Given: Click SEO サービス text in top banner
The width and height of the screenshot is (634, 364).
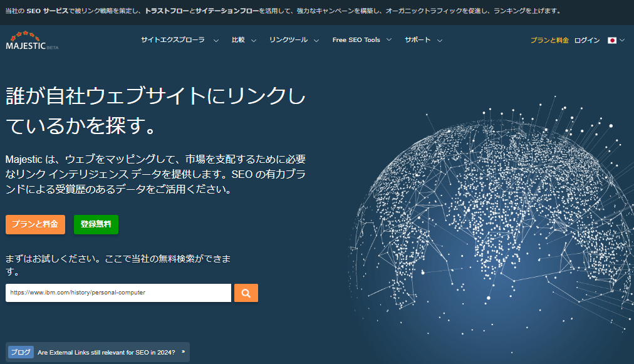Looking at the screenshot, I should coord(48,11).
